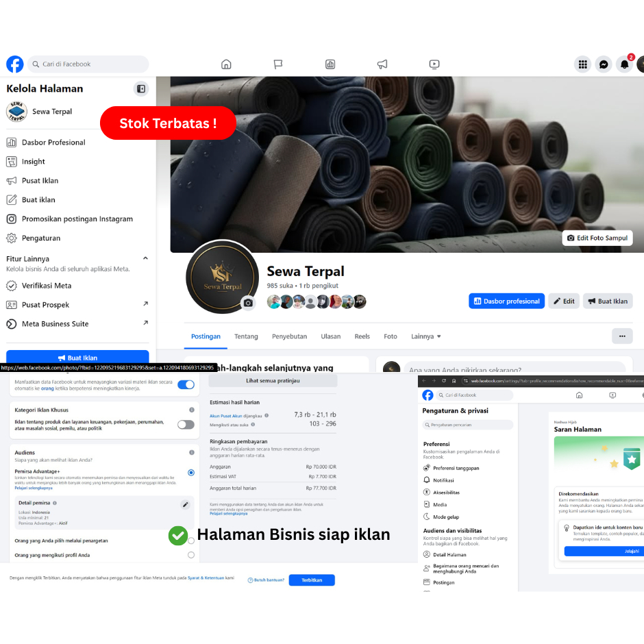Open the notifications bell with 2 alerts
This screenshot has height=644, width=644.
pyautogui.click(x=624, y=64)
